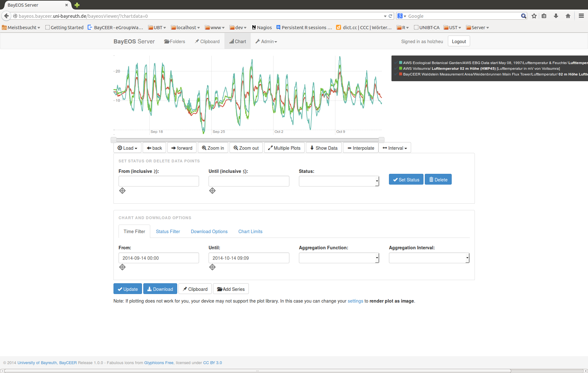The width and height of the screenshot is (588, 373).
Task: Switch to the Status Filter tab
Action: pyautogui.click(x=168, y=232)
